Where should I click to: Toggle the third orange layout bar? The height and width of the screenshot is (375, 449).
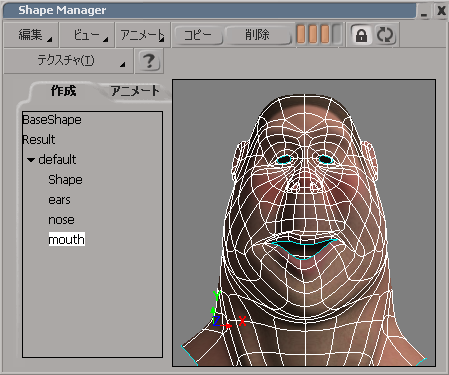pos(325,34)
